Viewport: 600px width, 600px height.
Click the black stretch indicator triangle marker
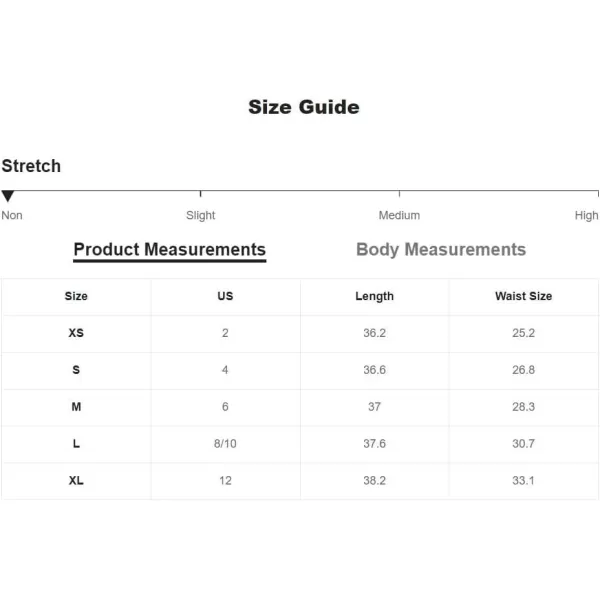tap(8, 196)
